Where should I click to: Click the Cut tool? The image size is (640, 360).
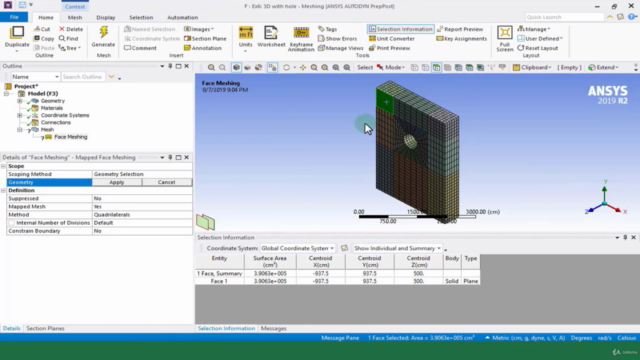[x=42, y=29]
